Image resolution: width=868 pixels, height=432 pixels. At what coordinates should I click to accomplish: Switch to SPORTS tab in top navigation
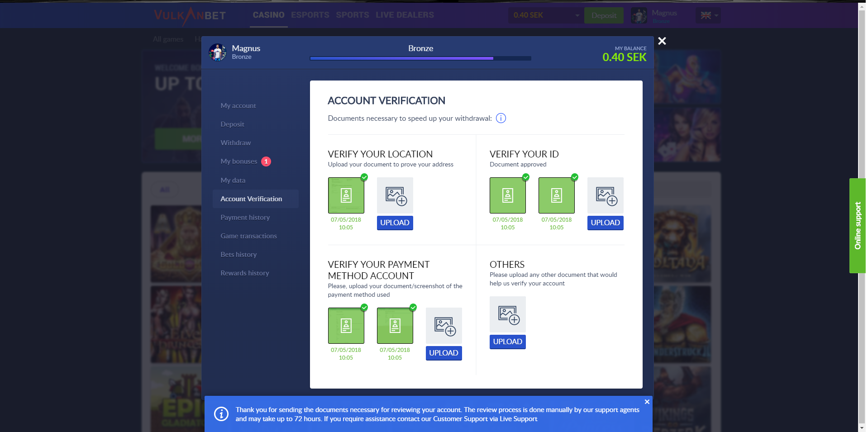point(352,15)
